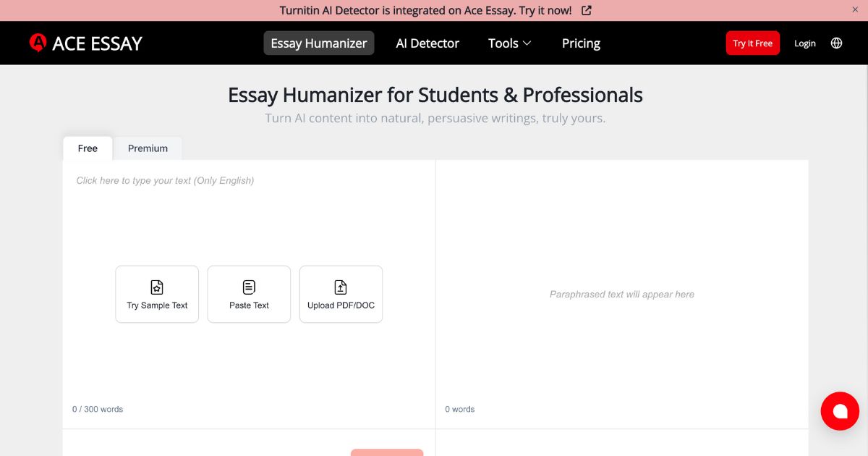
Task: Click the Ace Essay logo icon
Action: coord(38,43)
